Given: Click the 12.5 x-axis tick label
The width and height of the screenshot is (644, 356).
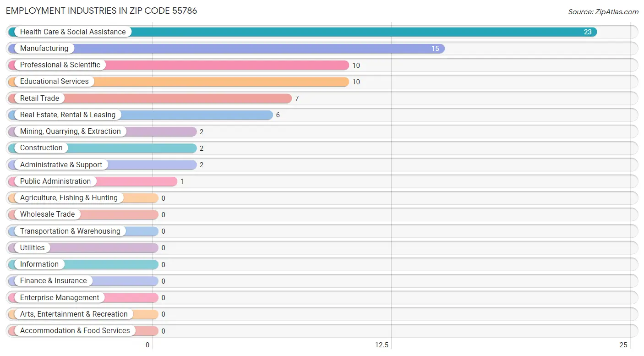Looking at the screenshot, I should click(382, 345).
